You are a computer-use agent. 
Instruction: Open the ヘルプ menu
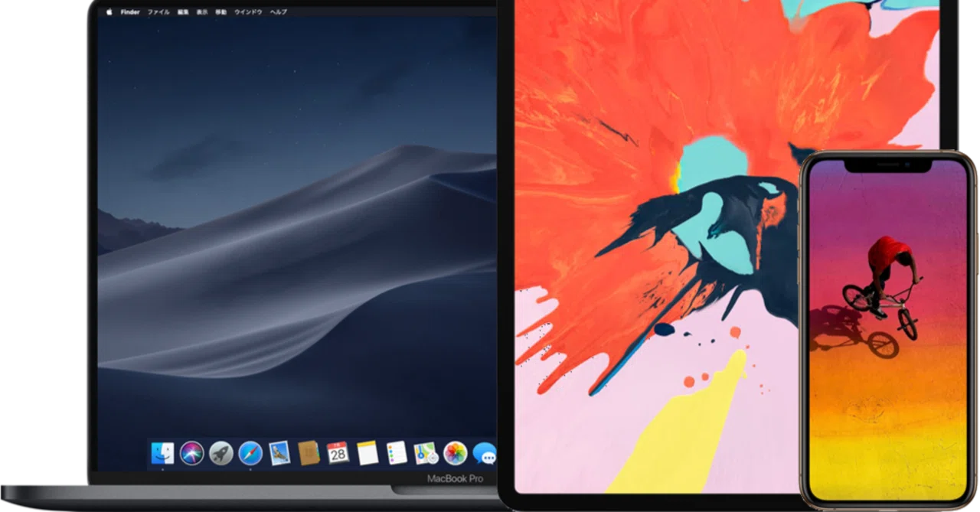tap(278, 12)
